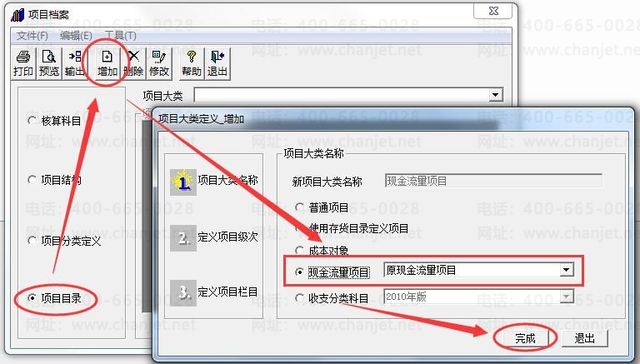Select the 项目目录 radio option
This screenshot has height=364, width=640.
tap(32, 298)
